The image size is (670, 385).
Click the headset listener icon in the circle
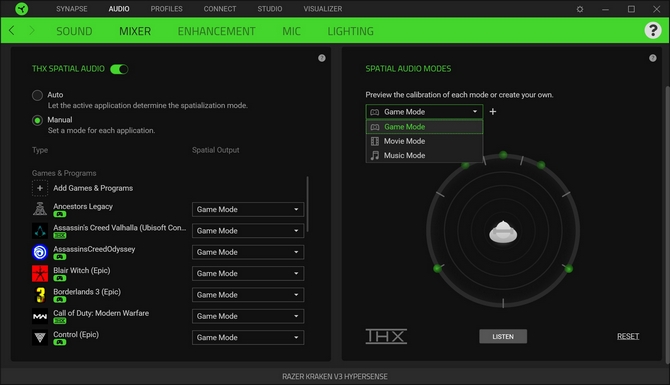point(503,232)
